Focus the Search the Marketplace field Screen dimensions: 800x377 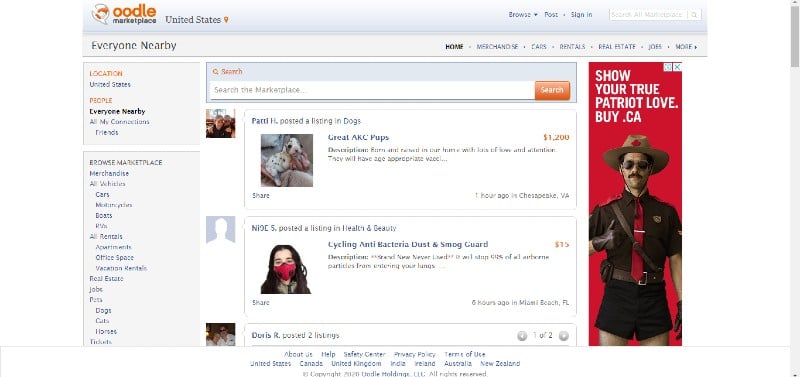pyautogui.click(x=372, y=90)
